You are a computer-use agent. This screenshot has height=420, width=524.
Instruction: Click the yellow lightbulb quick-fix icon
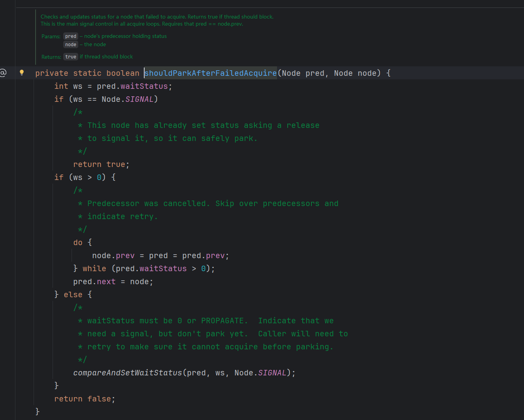[x=22, y=73]
